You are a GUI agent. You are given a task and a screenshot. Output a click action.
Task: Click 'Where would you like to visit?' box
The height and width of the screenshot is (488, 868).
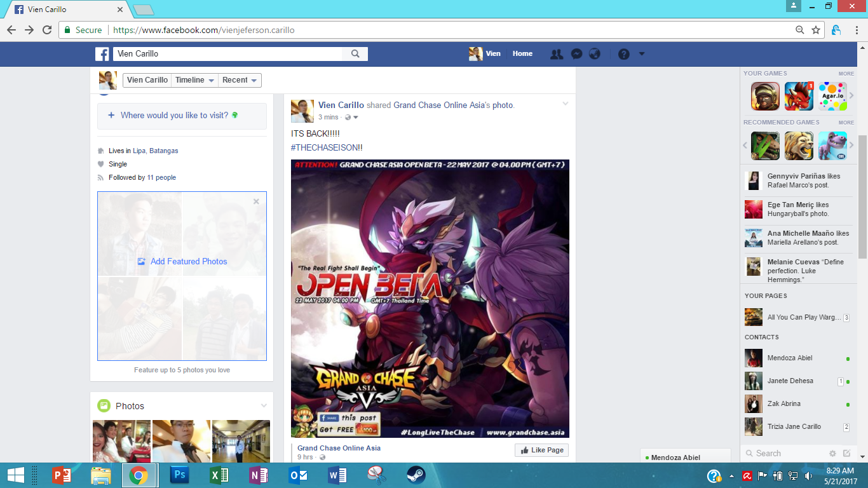tap(182, 116)
